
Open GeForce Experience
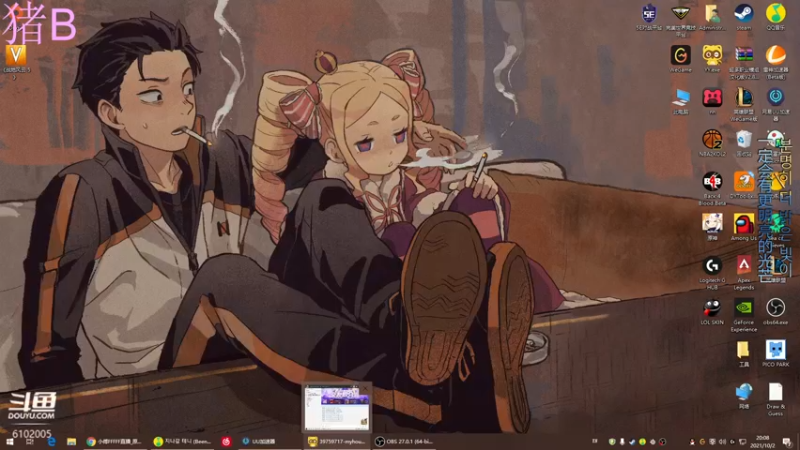click(x=744, y=315)
